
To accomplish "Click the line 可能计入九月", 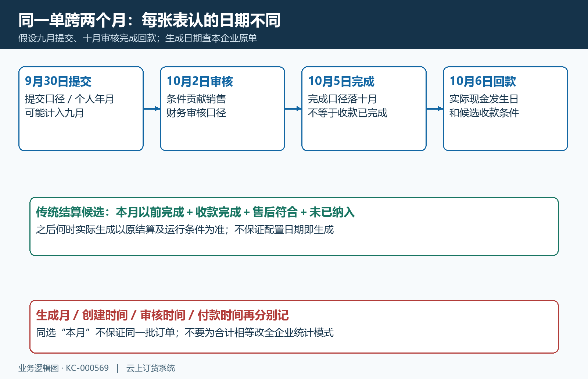I will (54, 113).
